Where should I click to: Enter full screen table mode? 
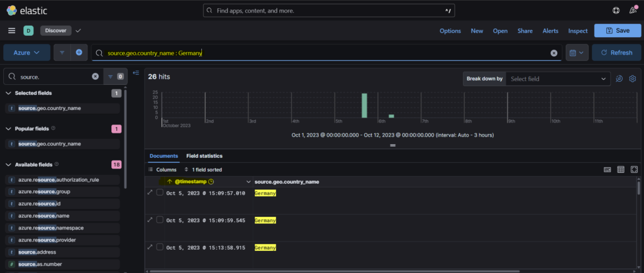tap(634, 170)
